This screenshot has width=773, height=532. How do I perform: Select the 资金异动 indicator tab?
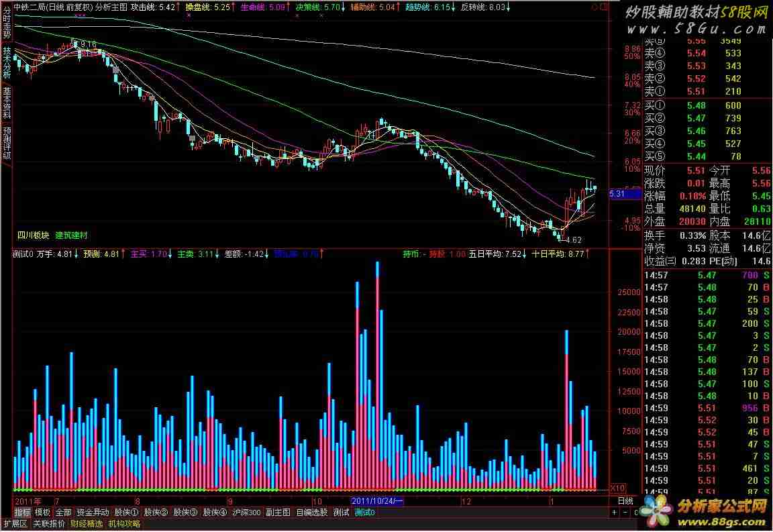pyautogui.click(x=93, y=513)
